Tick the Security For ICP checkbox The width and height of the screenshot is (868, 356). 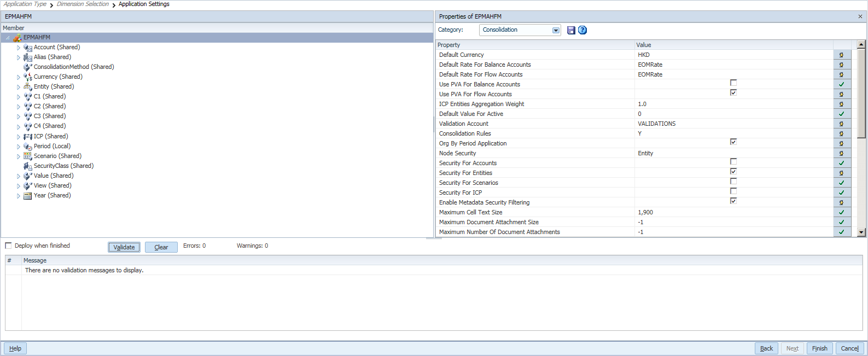point(733,191)
